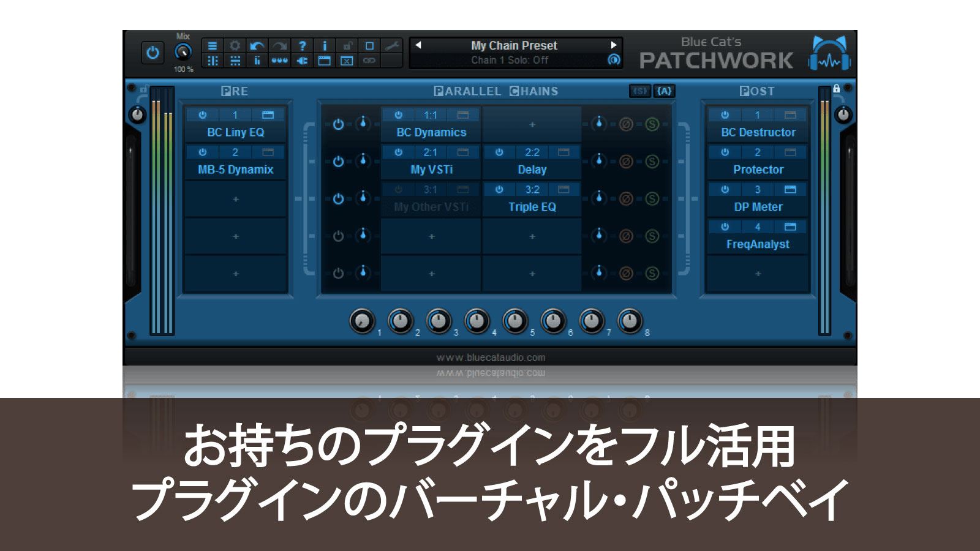Screen dimensions: 980x551
Task: Add a plugin in the empty Post slot
Action: (758, 274)
